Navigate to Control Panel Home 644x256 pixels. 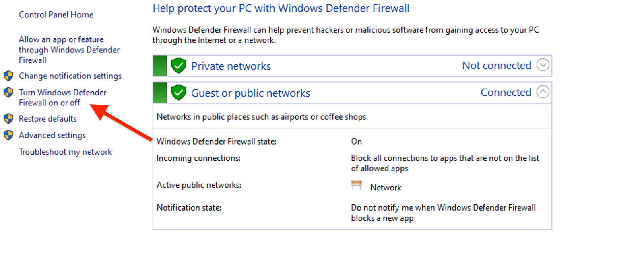click(x=56, y=14)
